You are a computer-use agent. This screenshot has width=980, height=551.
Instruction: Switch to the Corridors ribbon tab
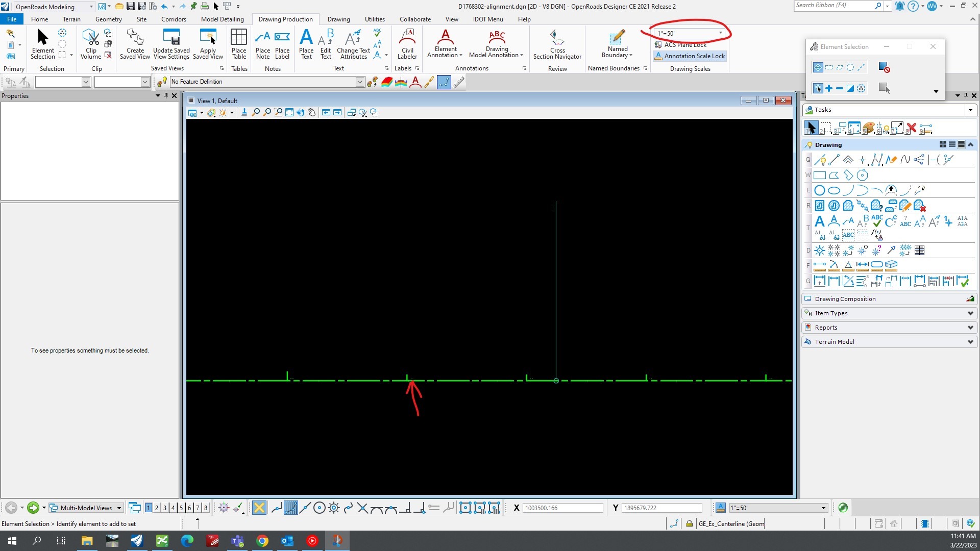click(x=174, y=19)
